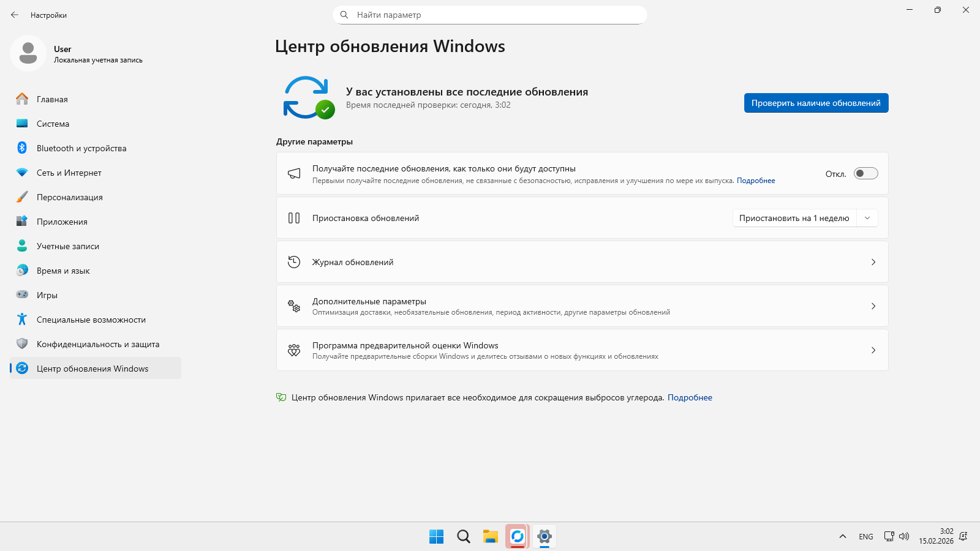Enable getting latest updates toggle
This screenshot has width=980, height=551.
(865, 174)
